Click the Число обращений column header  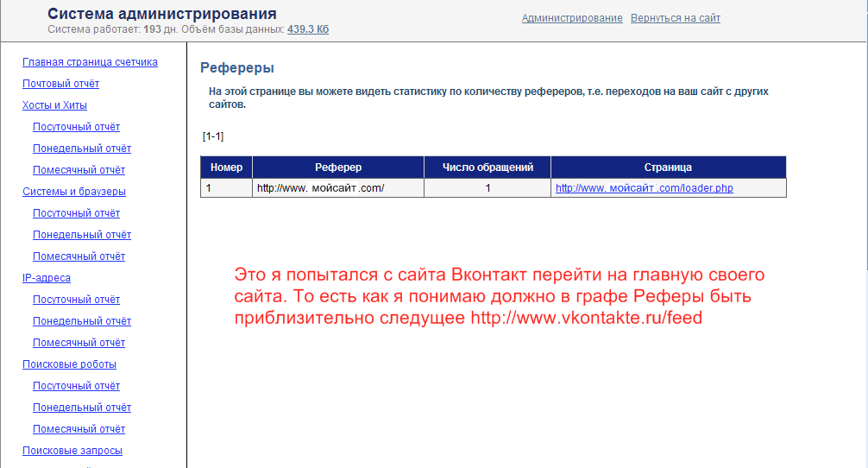487,168
